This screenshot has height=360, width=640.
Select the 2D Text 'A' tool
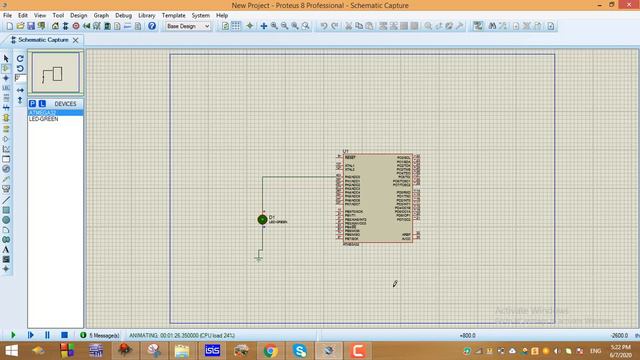(x=6, y=249)
